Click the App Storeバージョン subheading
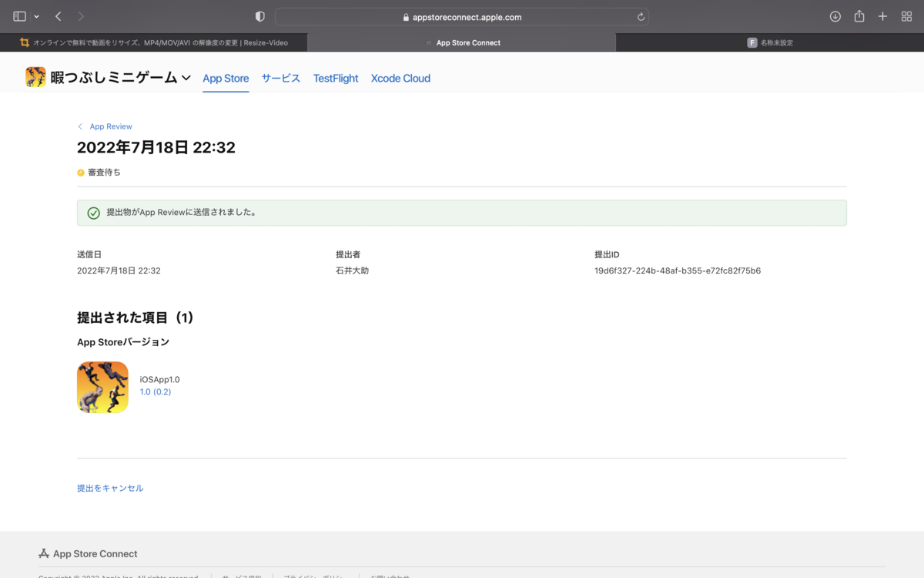Image resolution: width=924 pixels, height=578 pixels. [x=123, y=341]
